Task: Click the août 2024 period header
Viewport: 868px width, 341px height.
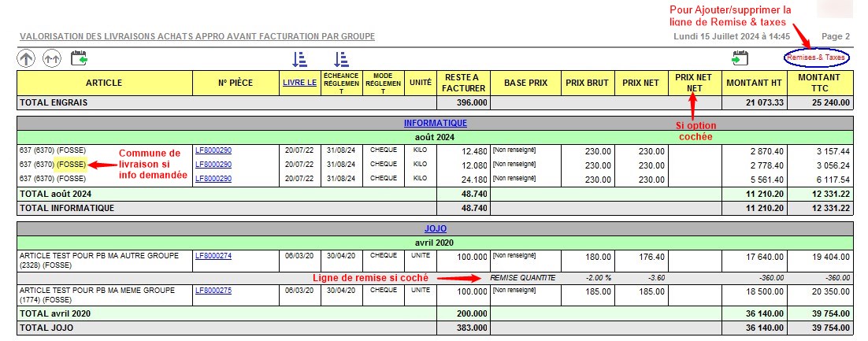Action: click(435, 136)
